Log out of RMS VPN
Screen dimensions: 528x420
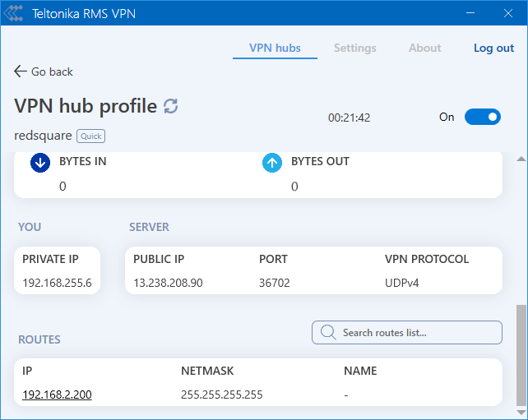click(493, 48)
